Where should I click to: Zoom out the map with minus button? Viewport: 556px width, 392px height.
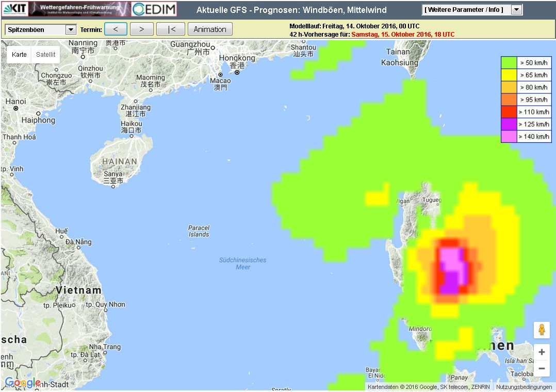coord(542,368)
